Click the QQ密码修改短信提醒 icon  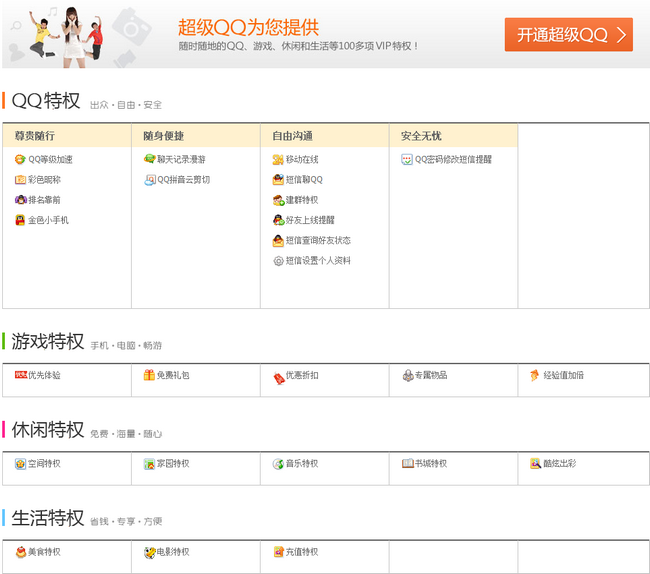click(407, 160)
